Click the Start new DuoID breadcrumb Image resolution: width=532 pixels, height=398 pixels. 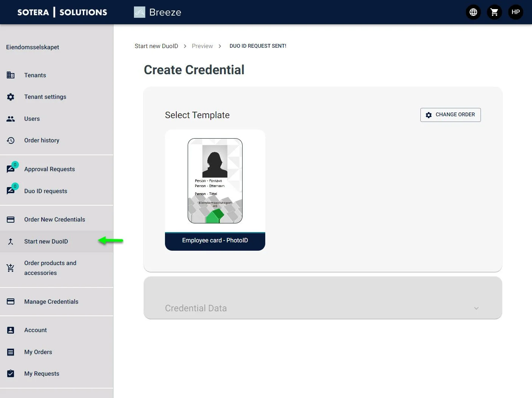[156, 46]
